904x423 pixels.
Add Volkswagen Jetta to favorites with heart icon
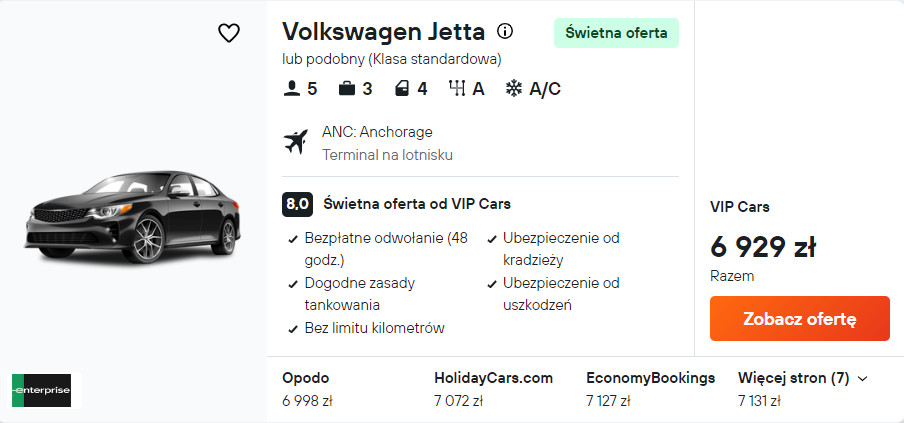229,33
